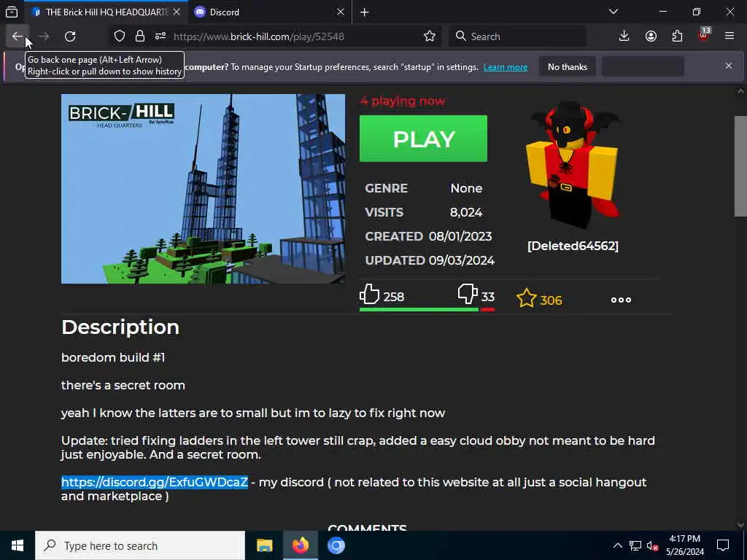Reload the current page
Screen dimensions: 747x560
70,36
